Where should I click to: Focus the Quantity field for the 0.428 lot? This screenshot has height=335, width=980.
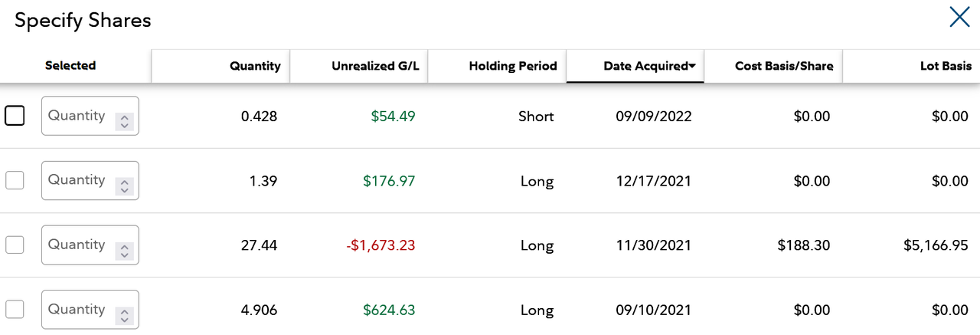click(90, 116)
